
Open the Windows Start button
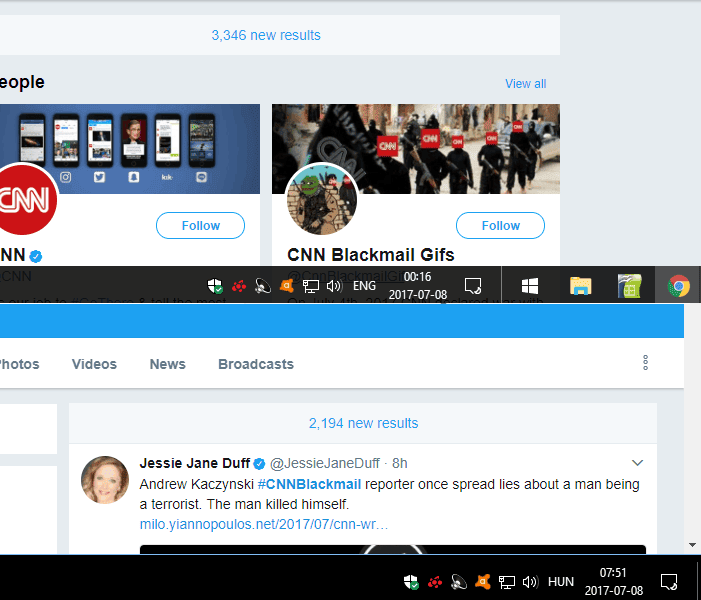(530, 286)
